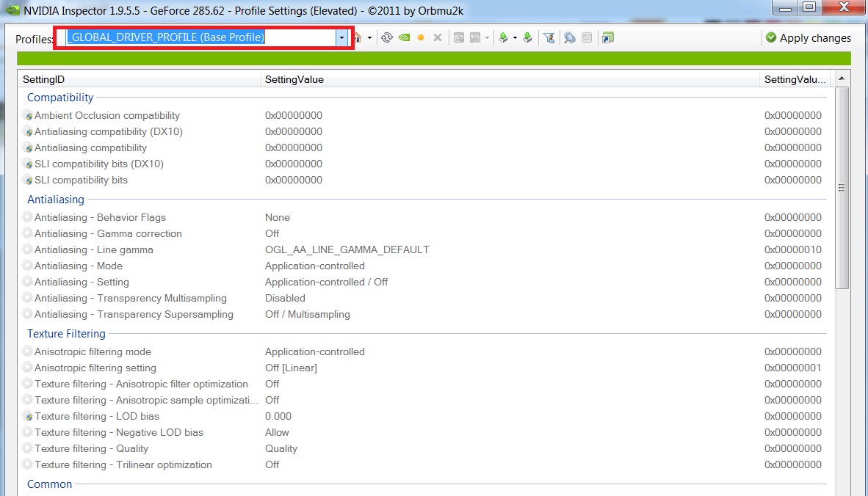
Task: Click gear icon beside Ambient Occlusion compatibility
Action: (27, 116)
